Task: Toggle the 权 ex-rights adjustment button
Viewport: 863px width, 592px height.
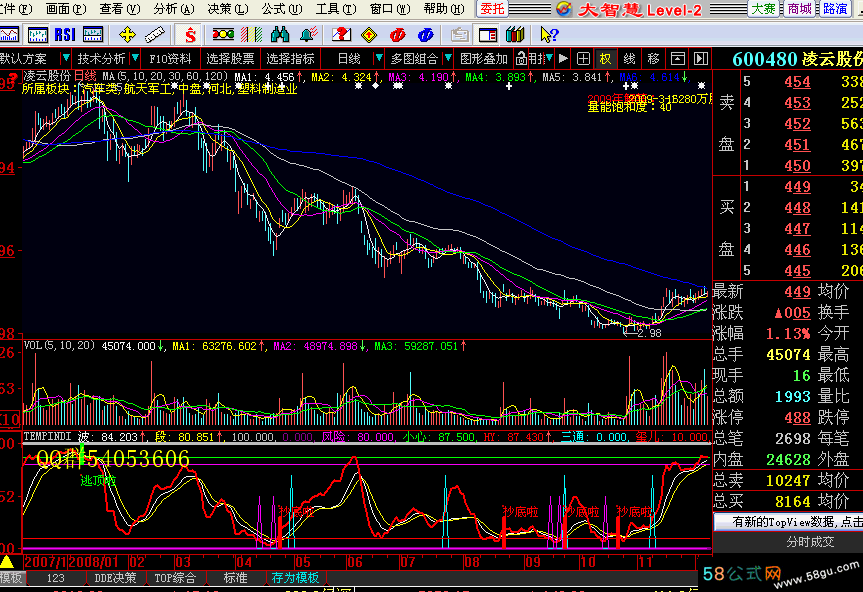Action: tap(605, 58)
